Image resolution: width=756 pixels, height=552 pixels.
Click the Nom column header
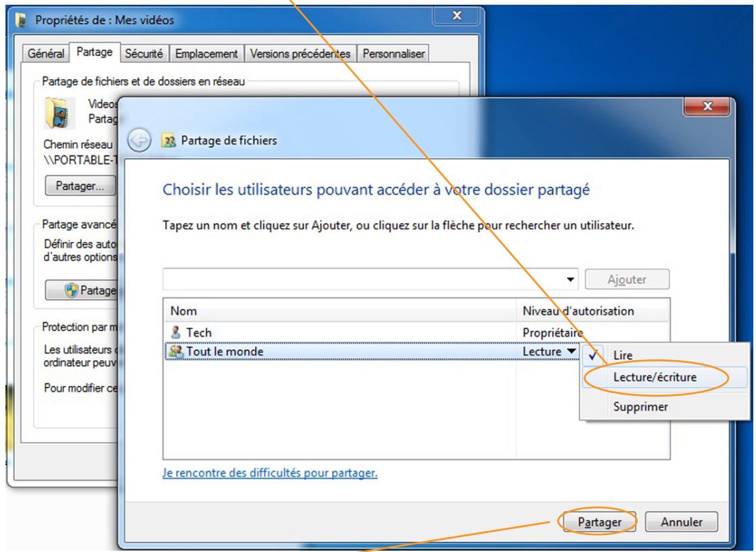(x=340, y=311)
